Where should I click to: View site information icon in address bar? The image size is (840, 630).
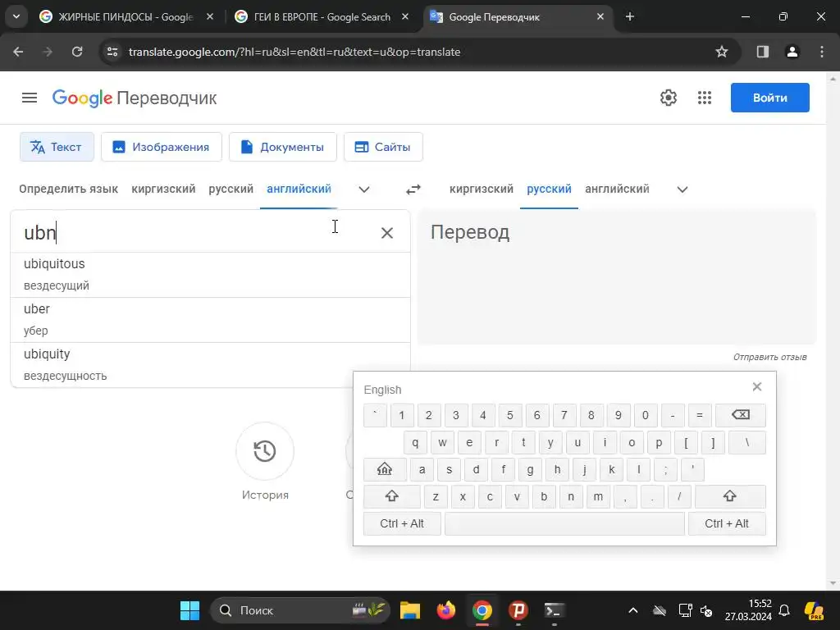112,52
